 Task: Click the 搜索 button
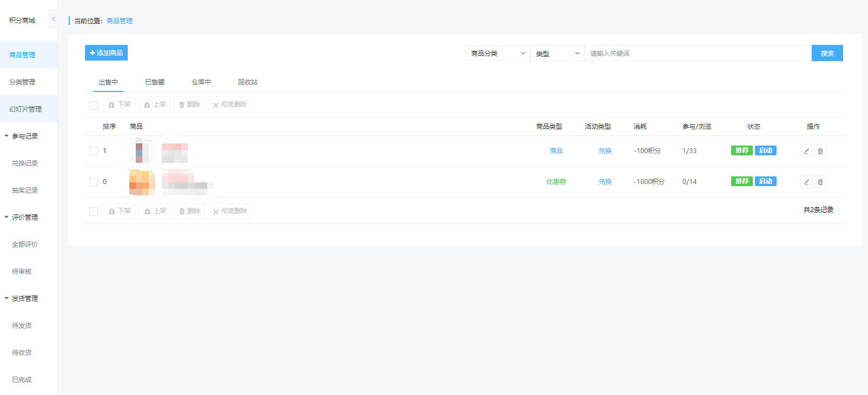tap(827, 53)
